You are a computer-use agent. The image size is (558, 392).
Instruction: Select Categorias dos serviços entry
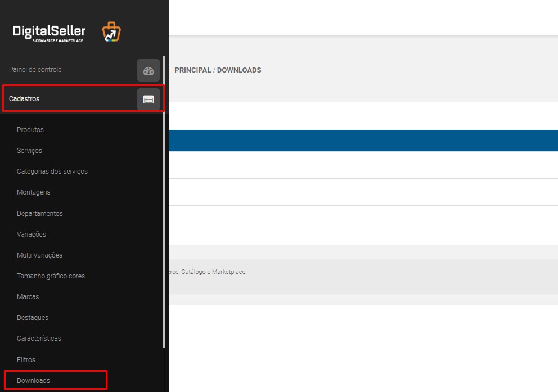(52, 172)
